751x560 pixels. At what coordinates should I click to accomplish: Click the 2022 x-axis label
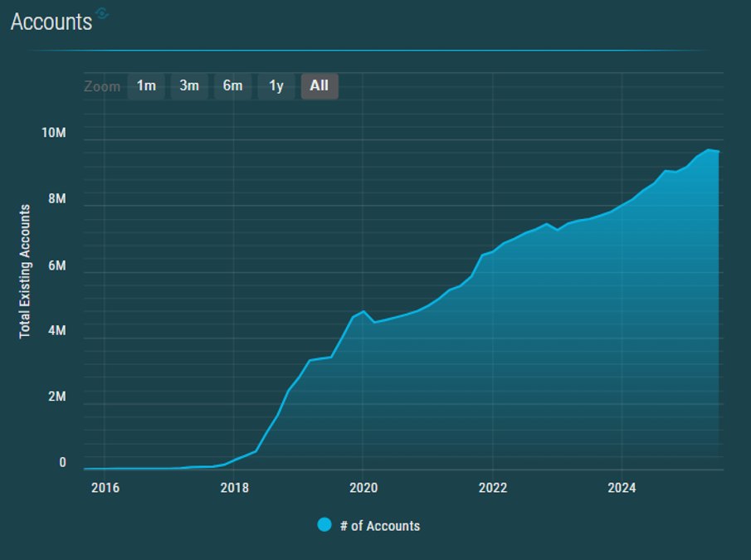coord(493,488)
